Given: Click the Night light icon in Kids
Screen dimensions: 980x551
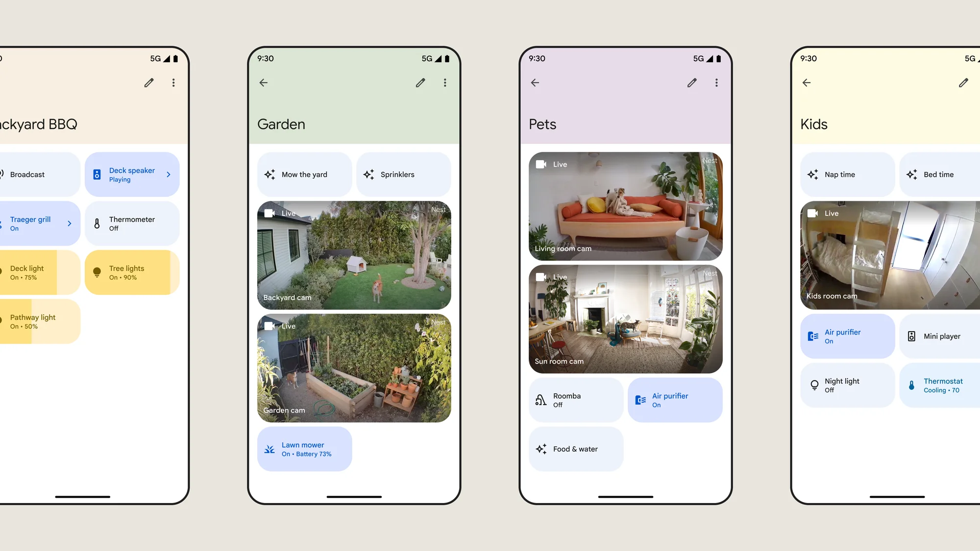Looking at the screenshot, I should click(814, 385).
